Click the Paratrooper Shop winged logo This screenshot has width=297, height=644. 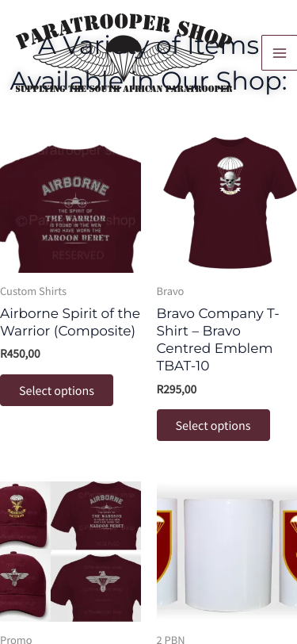coord(124,54)
